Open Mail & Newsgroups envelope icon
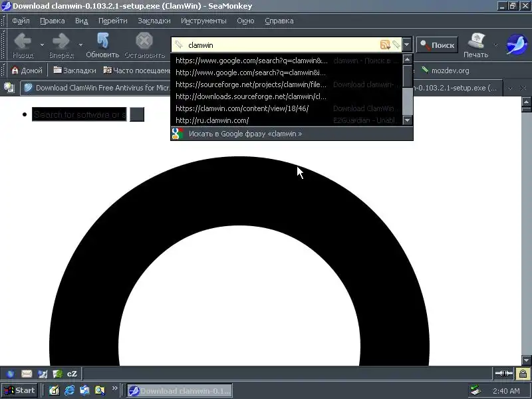This screenshot has width=532, height=399. pos(27,374)
